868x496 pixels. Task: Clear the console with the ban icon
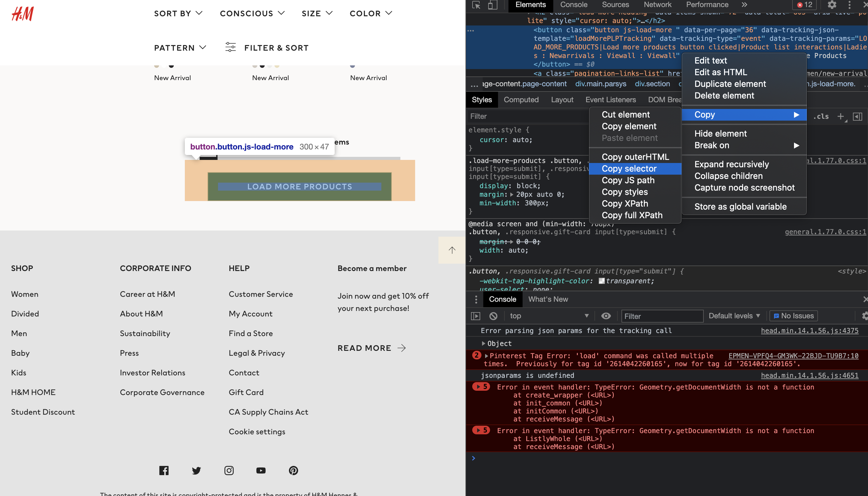coord(493,316)
